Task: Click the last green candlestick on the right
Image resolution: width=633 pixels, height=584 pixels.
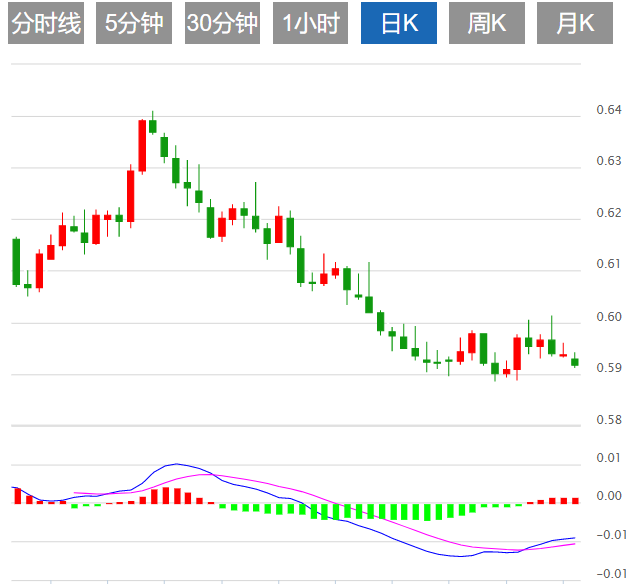Action: pyautogui.click(x=575, y=362)
